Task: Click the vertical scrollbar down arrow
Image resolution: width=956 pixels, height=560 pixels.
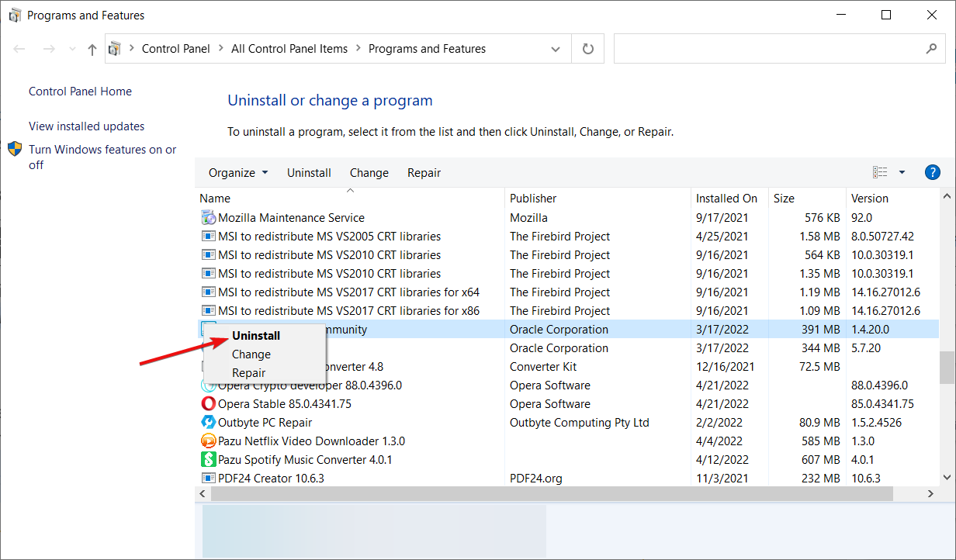Action: (x=947, y=478)
